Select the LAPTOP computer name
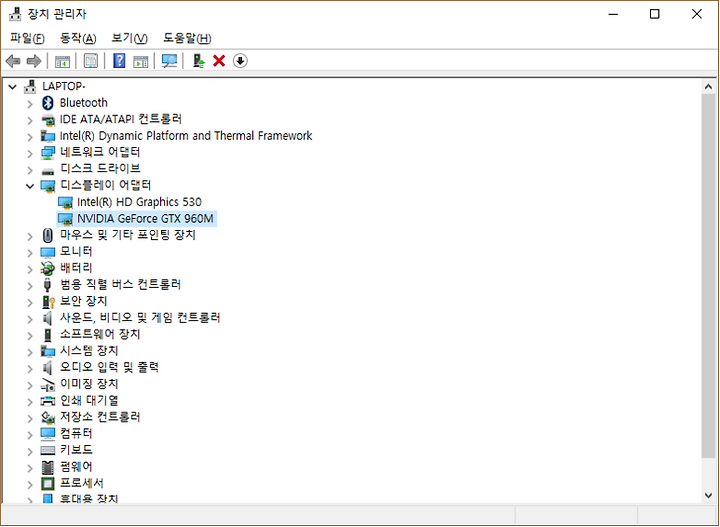 [64, 86]
